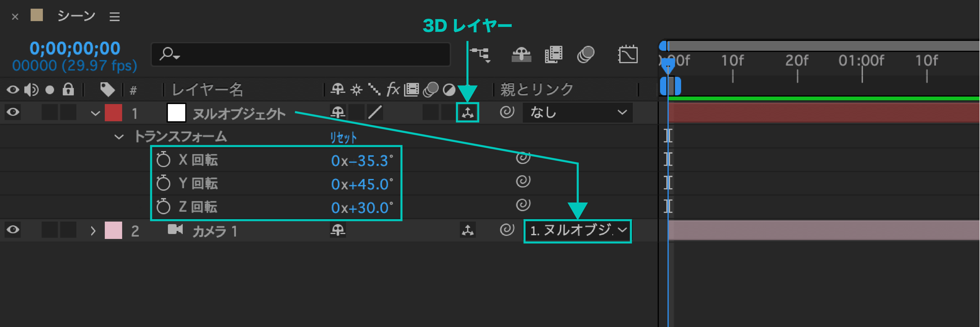Screen dimensions: 980x327
Task: Enable the frame blending icon in toolbar
Action: click(554, 54)
